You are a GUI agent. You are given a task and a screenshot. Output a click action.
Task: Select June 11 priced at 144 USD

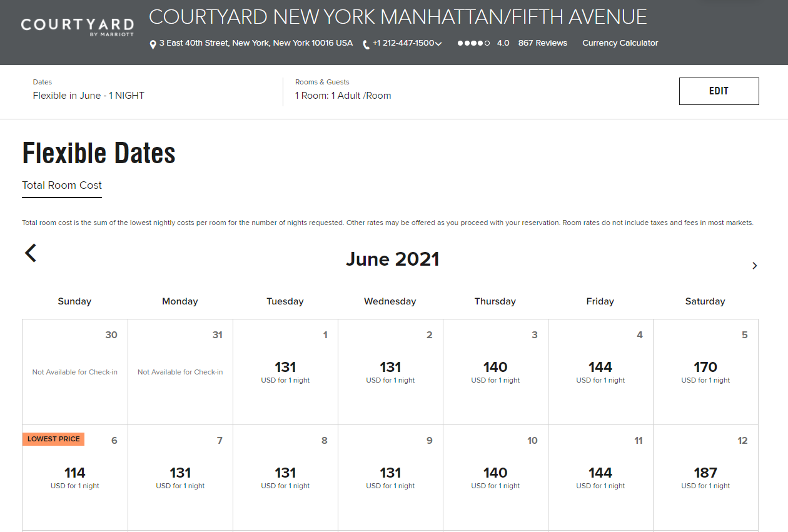pos(601,478)
